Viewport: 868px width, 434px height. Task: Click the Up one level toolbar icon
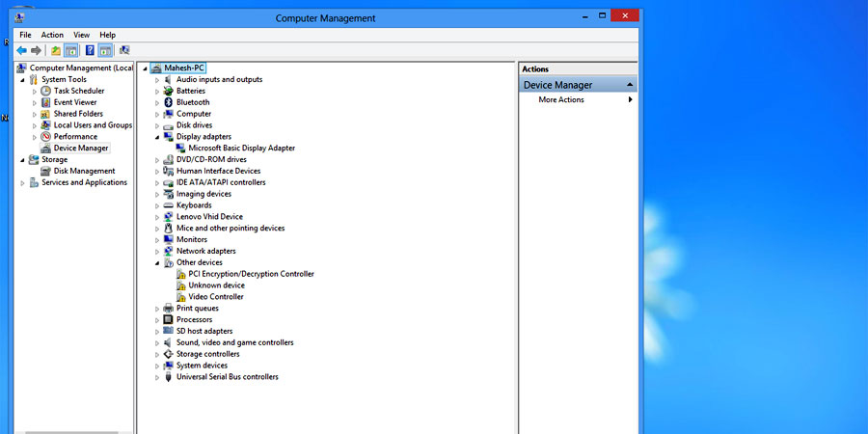[56, 50]
